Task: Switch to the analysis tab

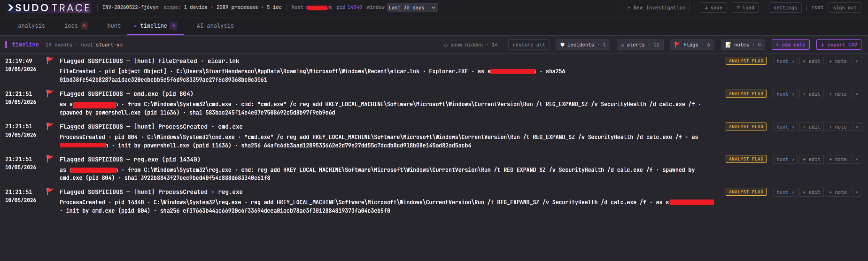Action: click(31, 26)
